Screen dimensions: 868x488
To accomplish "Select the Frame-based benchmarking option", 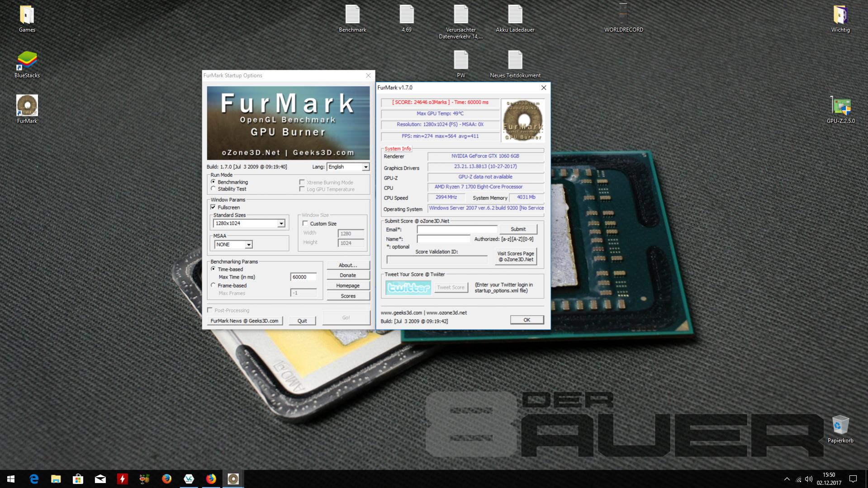I will 213,285.
